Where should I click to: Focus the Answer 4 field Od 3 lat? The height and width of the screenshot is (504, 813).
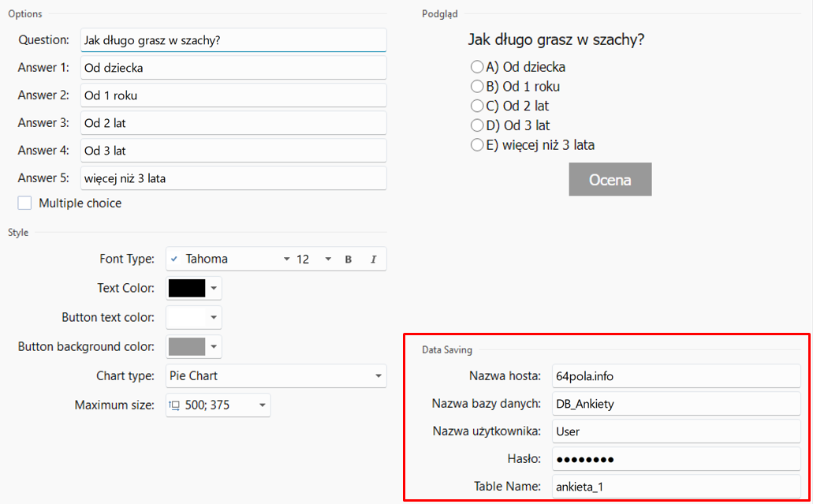233,151
